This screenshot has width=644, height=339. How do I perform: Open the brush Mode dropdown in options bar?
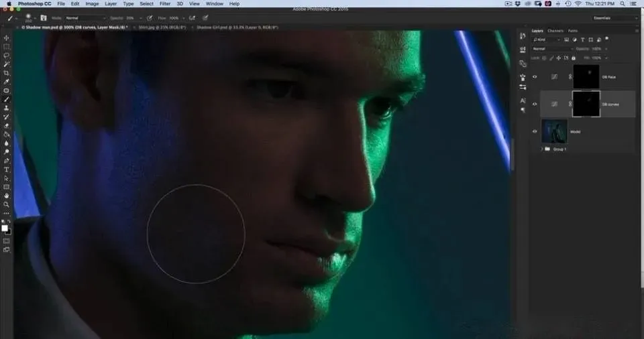click(81, 18)
